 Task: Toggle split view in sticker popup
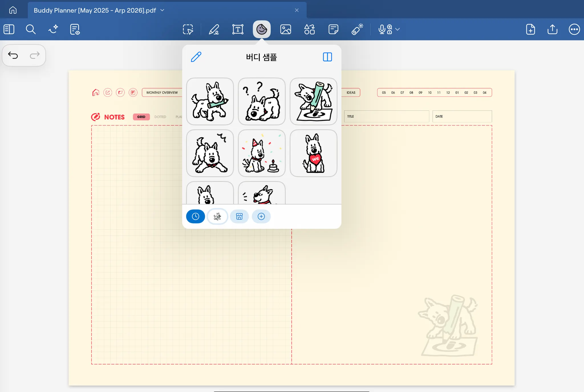[327, 57]
